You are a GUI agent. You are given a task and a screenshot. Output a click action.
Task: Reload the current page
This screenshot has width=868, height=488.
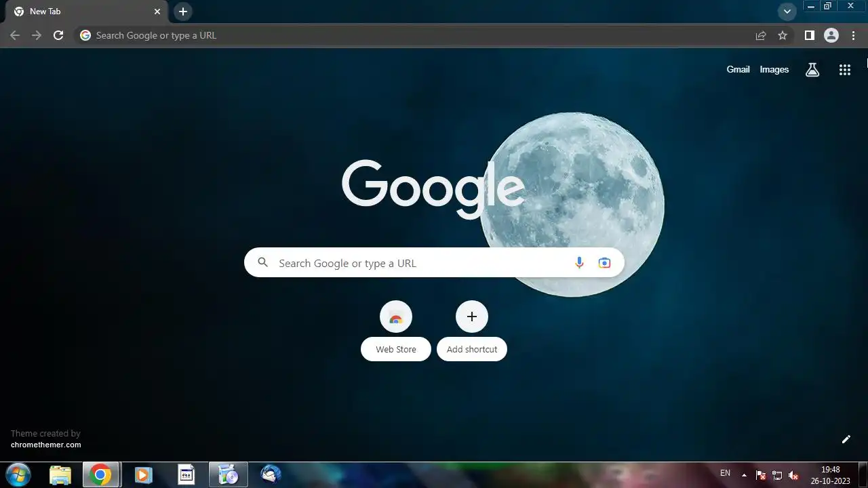coord(58,35)
